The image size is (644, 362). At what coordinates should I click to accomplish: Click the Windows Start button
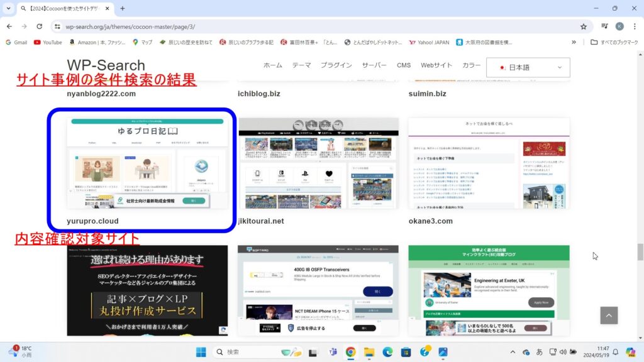201,352
